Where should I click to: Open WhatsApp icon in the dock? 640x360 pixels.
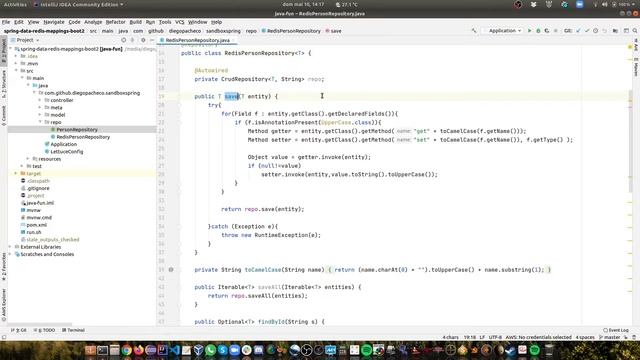click(x=211, y=350)
